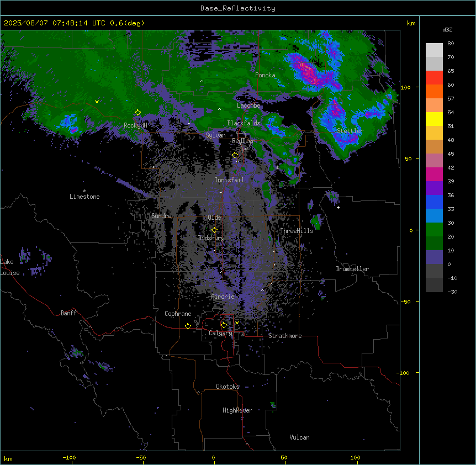The width and height of the screenshot is (476, 465).
Task: Click the yellow diamond marker below RedDeer
Action: (235, 155)
